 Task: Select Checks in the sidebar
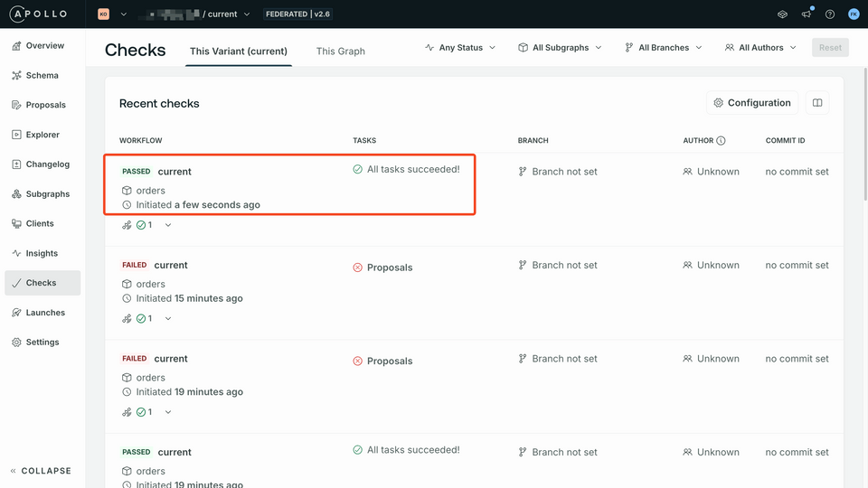point(42,283)
